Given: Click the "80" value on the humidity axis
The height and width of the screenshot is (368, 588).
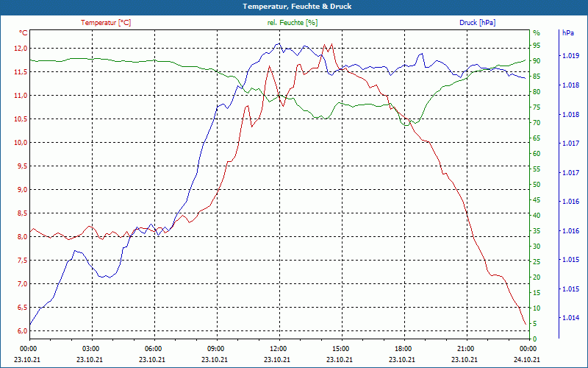Looking at the screenshot, I should (537, 92).
